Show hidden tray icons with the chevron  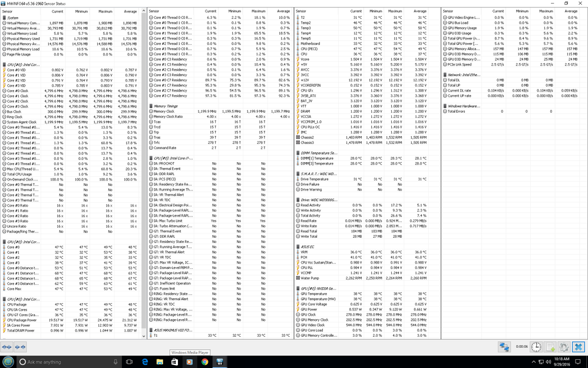(534, 362)
